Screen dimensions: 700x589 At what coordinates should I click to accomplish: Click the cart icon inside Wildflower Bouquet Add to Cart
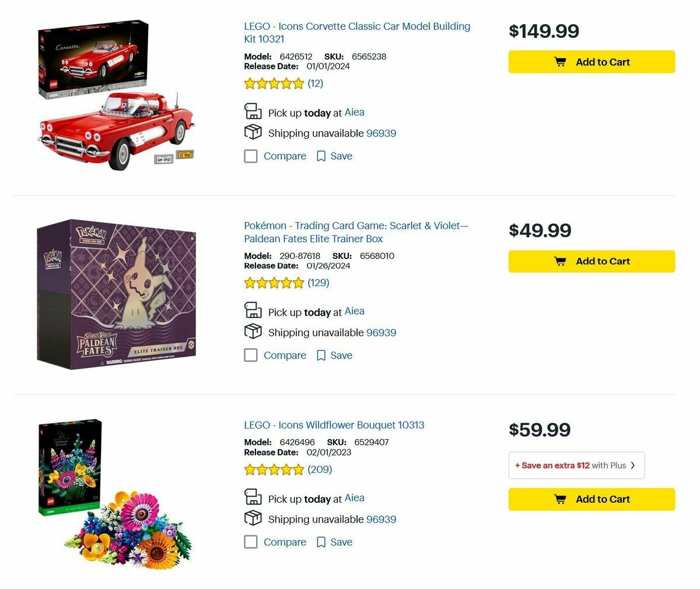(x=559, y=499)
